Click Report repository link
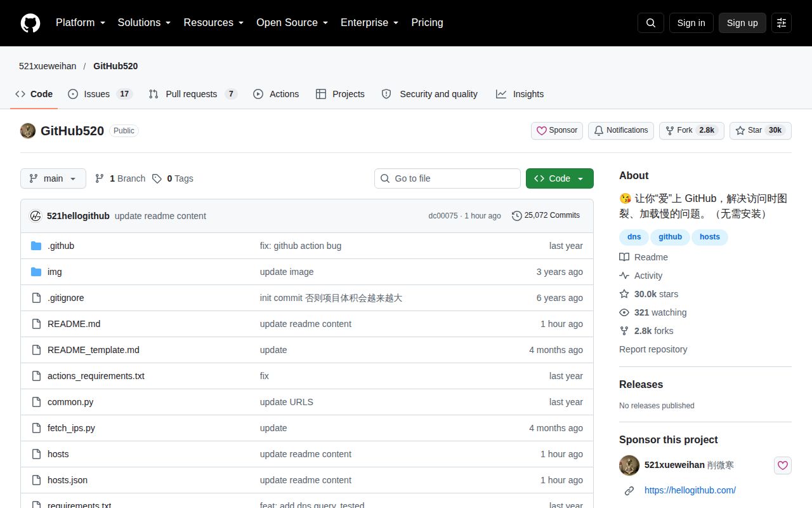The width and height of the screenshot is (812, 508). pyautogui.click(x=653, y=349)
